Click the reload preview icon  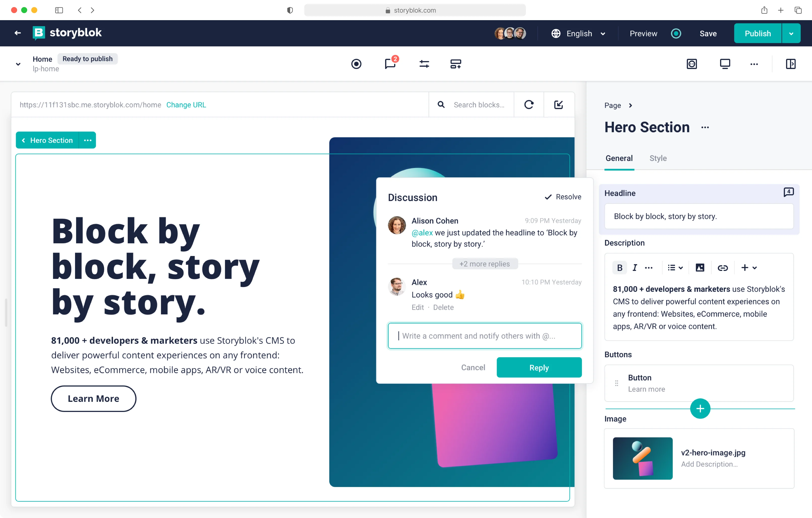tap(529, 105)
